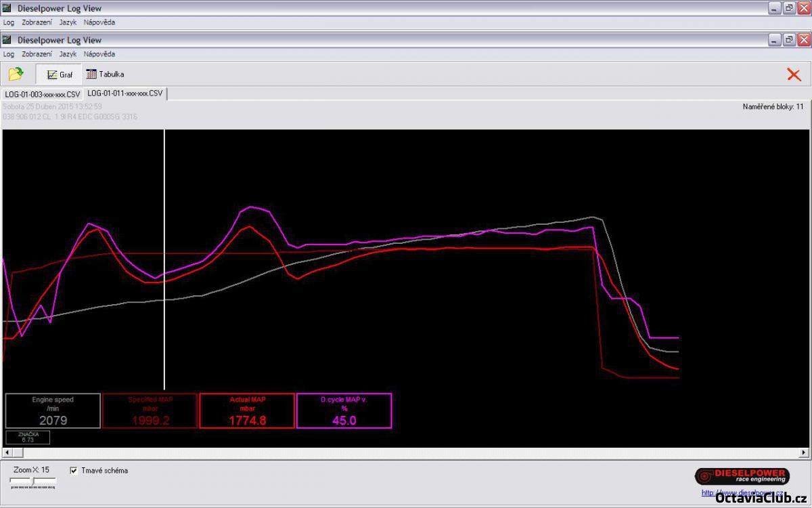This screenshot has height=508, width=812.
Task: Expand the Jazyk language menu
Action: [x=68, y=54]
